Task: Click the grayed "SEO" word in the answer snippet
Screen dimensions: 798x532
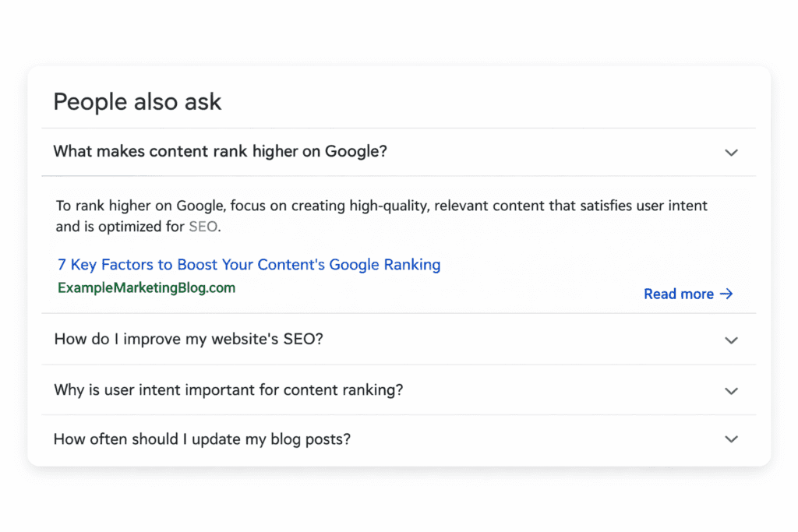Action: click(x=203, y=227)
